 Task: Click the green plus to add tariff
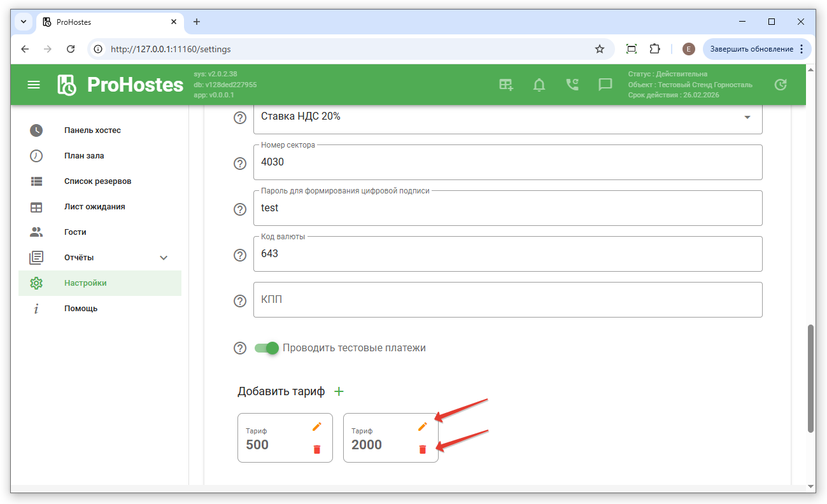(339, 391)
